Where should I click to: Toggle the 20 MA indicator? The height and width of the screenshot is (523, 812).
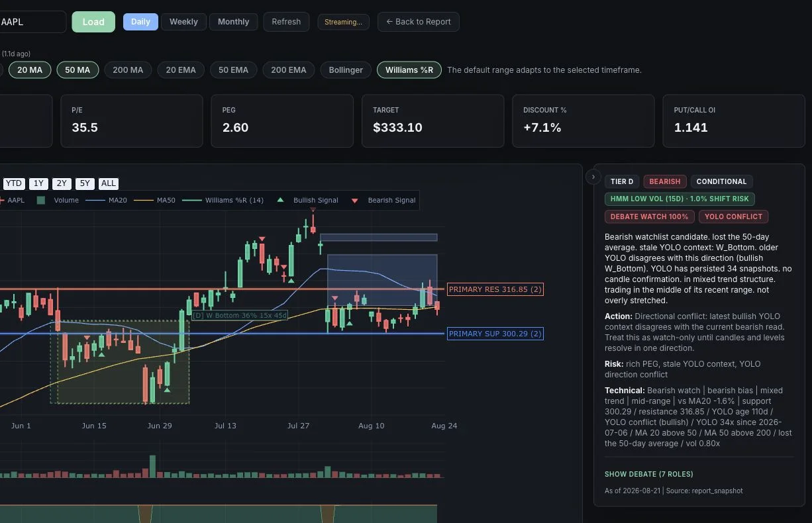click(30, 70)
